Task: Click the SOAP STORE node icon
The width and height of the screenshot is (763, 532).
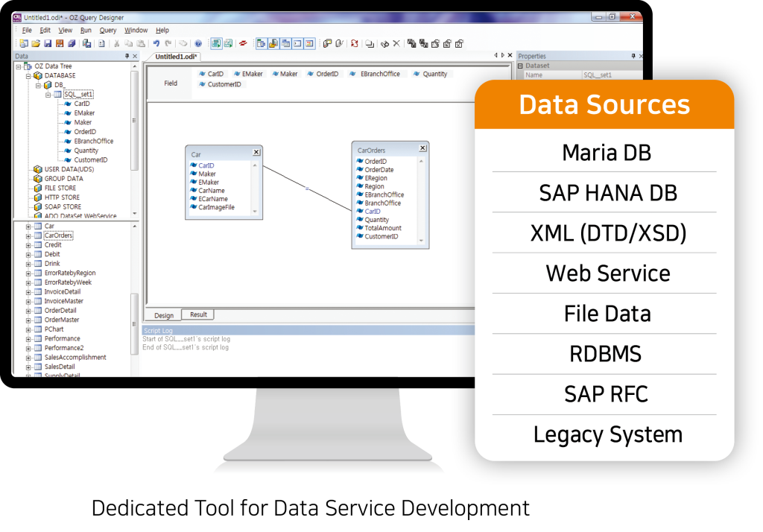Action: point(38,206)
